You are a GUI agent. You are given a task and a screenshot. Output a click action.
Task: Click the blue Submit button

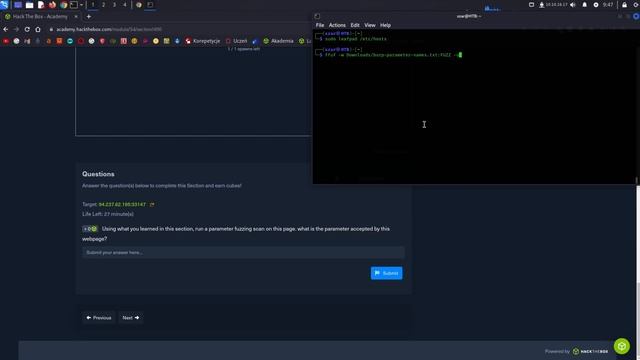click(x=386, y=273)
